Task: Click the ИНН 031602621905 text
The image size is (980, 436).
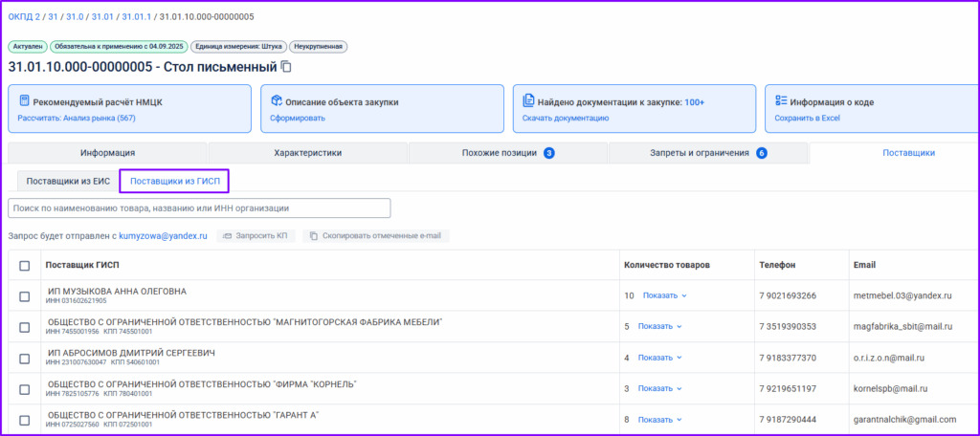Action: coord(77,301)
